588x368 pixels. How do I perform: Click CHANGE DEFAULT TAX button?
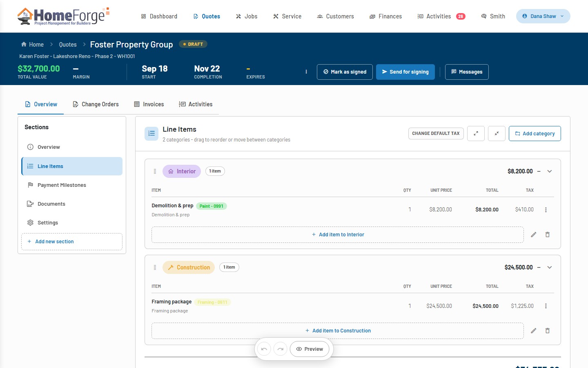click(436, 133)
